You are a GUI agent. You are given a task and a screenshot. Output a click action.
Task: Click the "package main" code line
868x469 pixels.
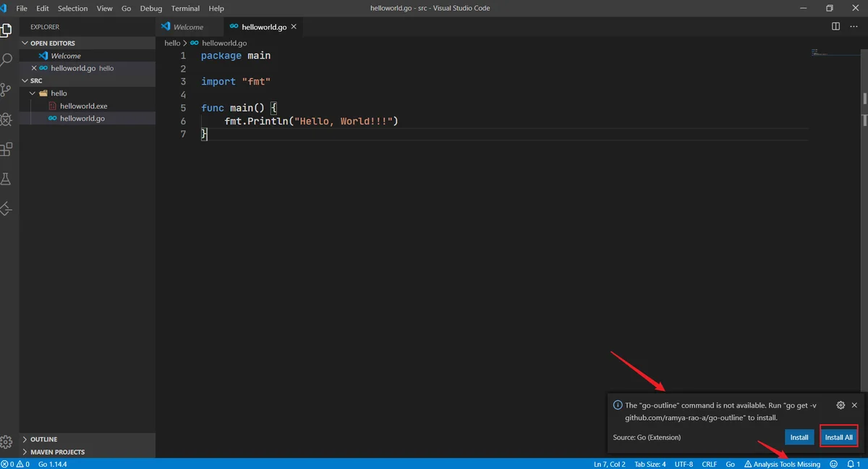[x=236, y=56]
